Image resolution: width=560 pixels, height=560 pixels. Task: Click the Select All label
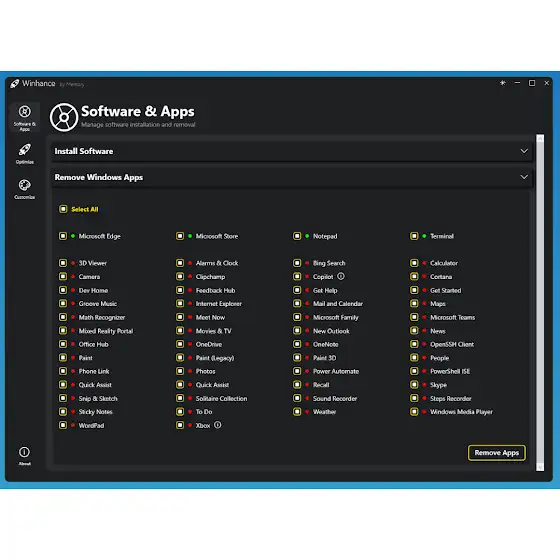pyautogui.click(x=85, y=209)
